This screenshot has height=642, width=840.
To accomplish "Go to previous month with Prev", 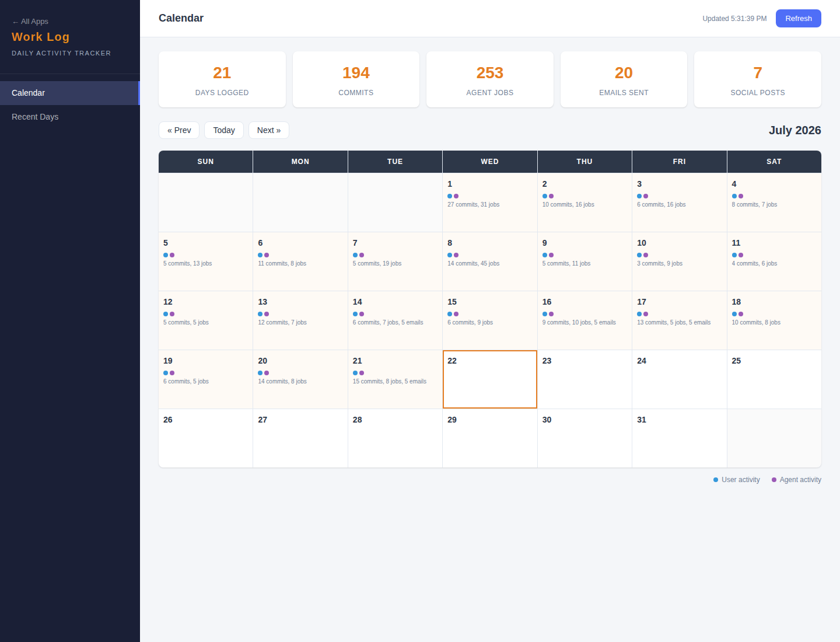I will (x=179, y=130).
